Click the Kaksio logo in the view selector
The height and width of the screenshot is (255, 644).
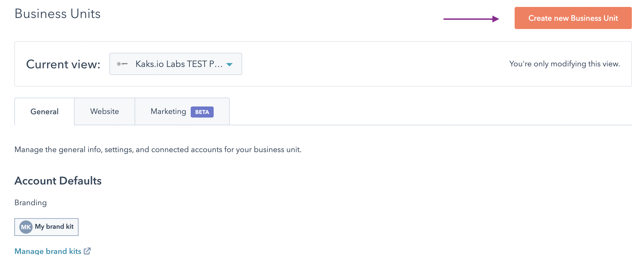[x=122, y=64]
